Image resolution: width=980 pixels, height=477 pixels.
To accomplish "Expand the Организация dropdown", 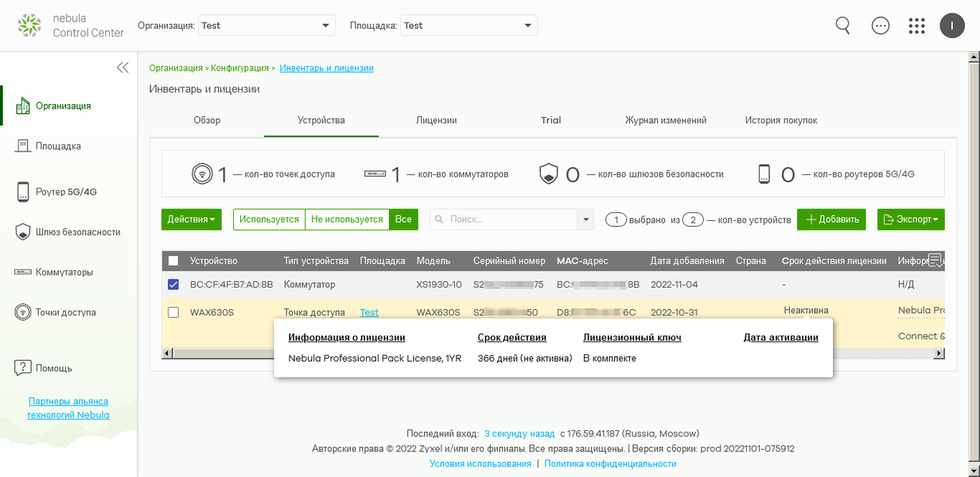I will pos(266,25).
